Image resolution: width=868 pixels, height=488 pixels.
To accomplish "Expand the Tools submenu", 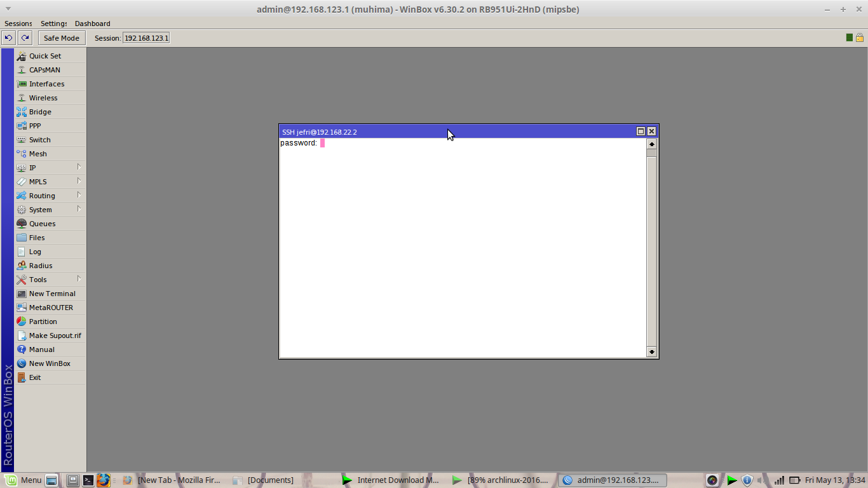I will 50,280.
